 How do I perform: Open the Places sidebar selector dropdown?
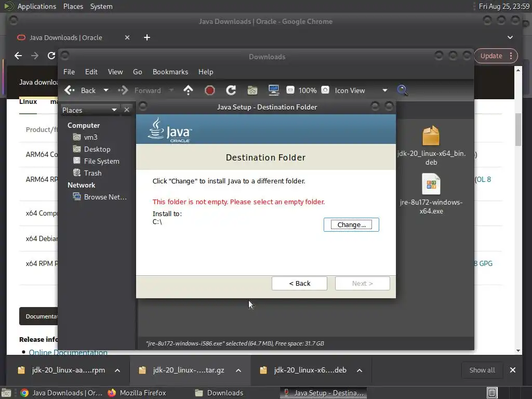click(x=90, y=110)
